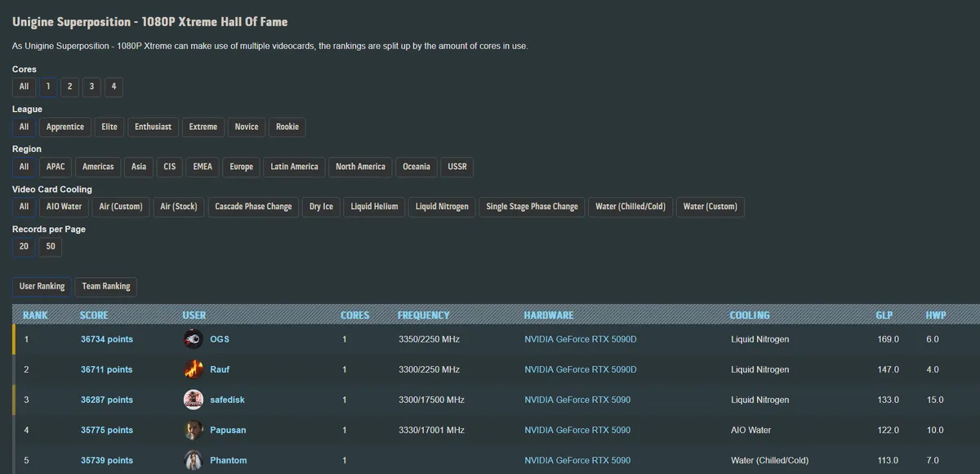Filter region by North America

point(360,167)
